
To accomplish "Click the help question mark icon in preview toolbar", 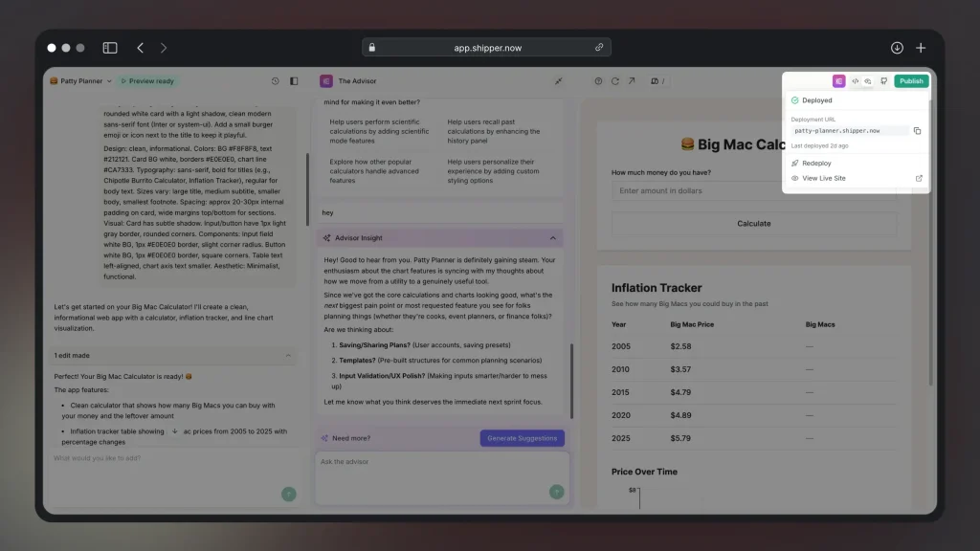I will [598, 81].
